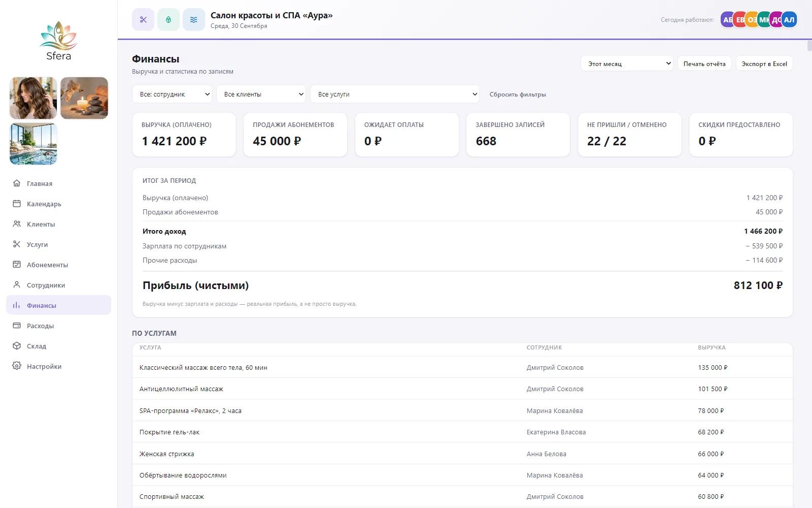Open Услуги via its scissors icon
Image resolution: width=812 pixels, height=508 pixels.
coord(17,244)
